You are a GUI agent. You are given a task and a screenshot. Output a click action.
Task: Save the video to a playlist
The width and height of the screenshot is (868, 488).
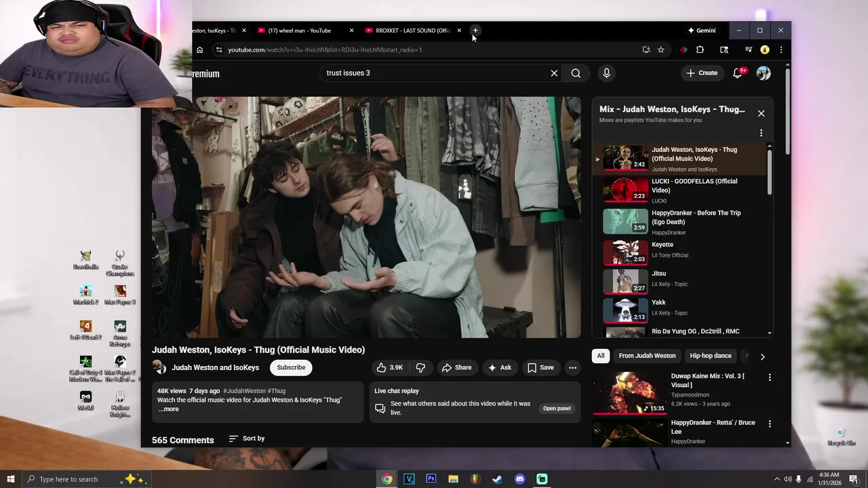point(540,367)
